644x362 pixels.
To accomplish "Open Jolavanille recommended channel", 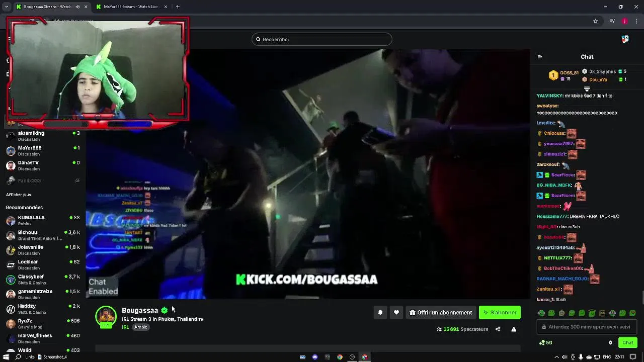I will (43, 250).
